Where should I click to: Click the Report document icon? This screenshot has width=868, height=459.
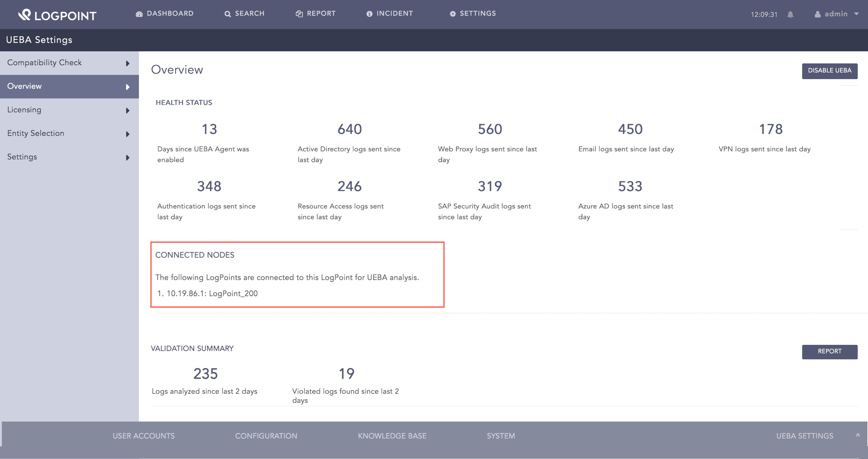click(299, 14)
